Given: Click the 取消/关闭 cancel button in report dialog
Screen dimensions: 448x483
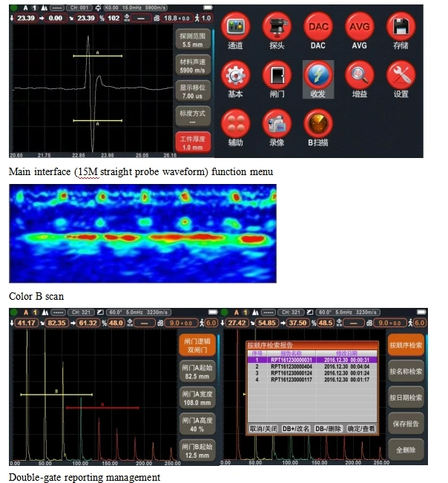Looking at the screenshot, I should click(263, 429).
